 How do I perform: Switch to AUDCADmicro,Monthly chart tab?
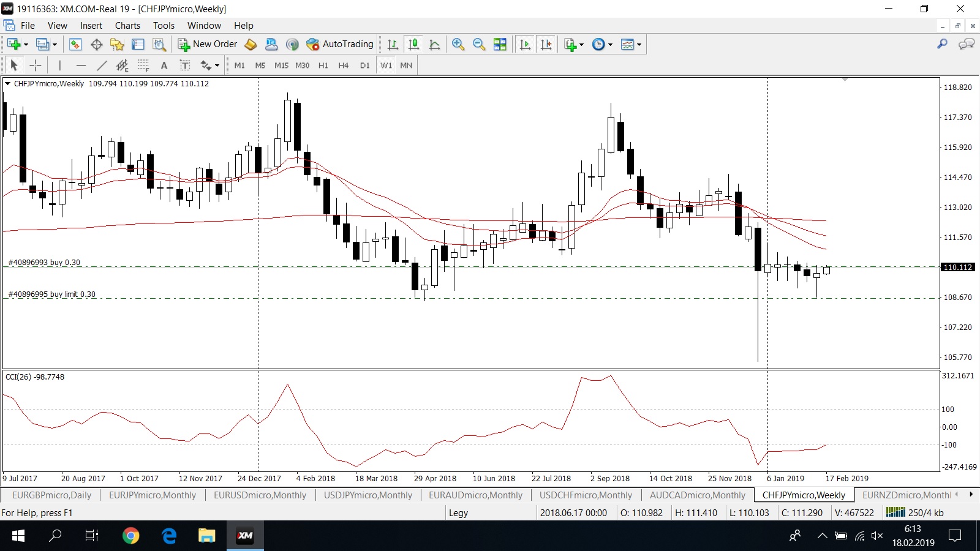pos(698,495)
